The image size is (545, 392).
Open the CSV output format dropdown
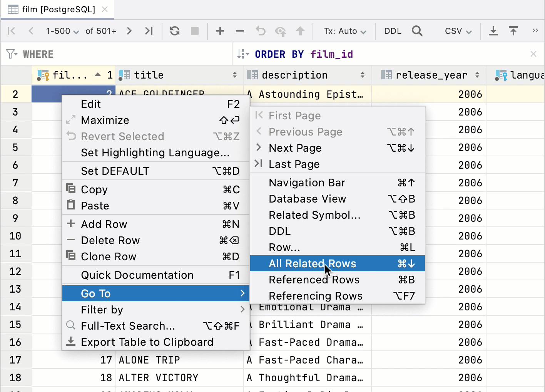(x=457, y=31)
